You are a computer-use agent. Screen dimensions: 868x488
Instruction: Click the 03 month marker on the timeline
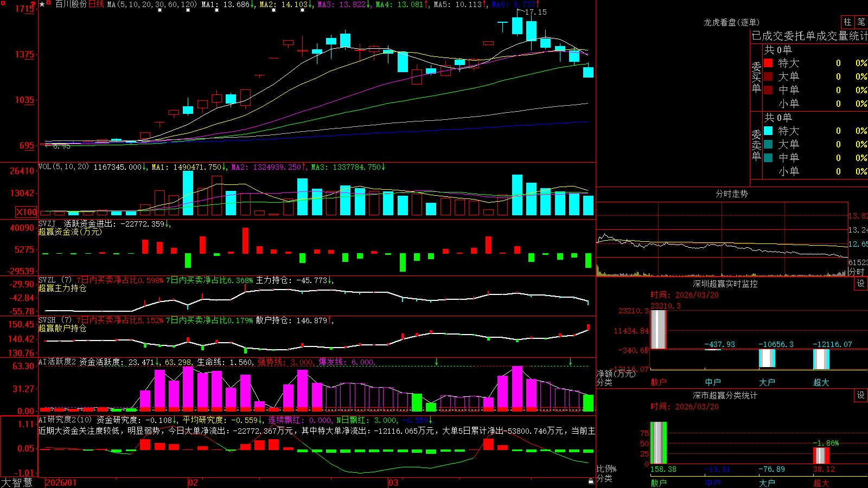point(393,483)
